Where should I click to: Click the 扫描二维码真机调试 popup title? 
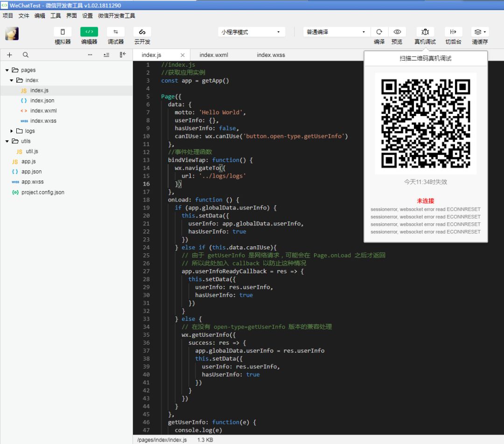coord(426,58)
